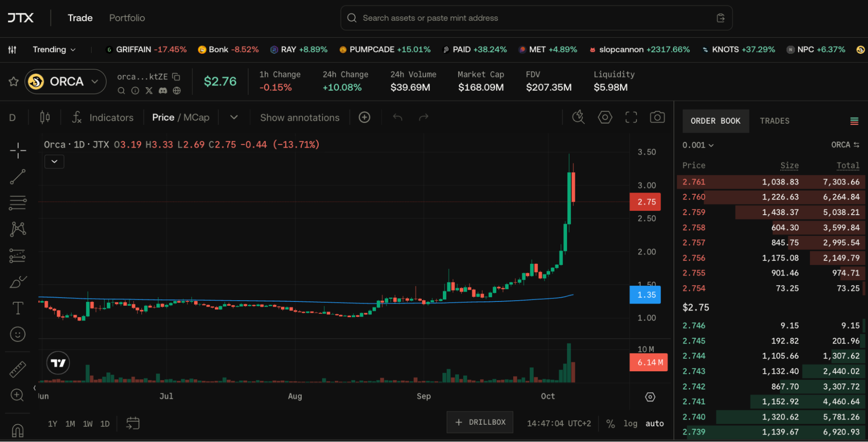Open the 0.001 price grouping dropdown
This screenshot has width=868, height=442.
coord(698,145)
